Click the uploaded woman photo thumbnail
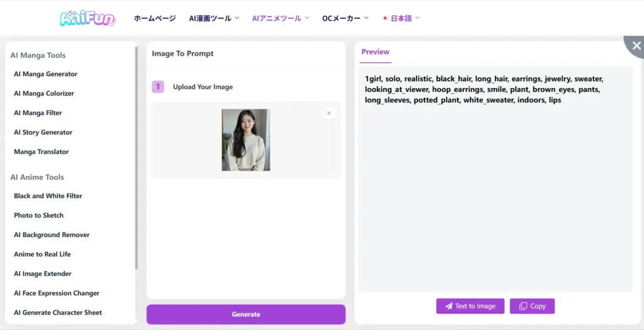 point(246,140)
